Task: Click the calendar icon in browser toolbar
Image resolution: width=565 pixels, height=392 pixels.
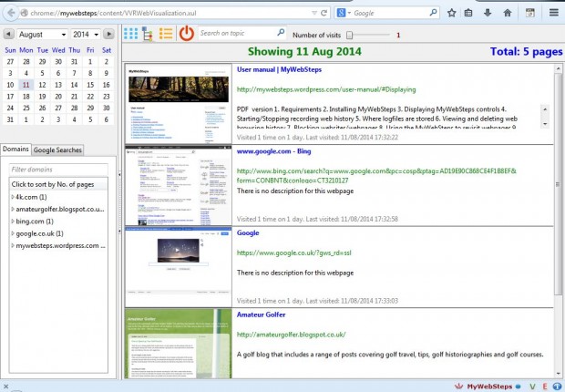Action: 530,13
